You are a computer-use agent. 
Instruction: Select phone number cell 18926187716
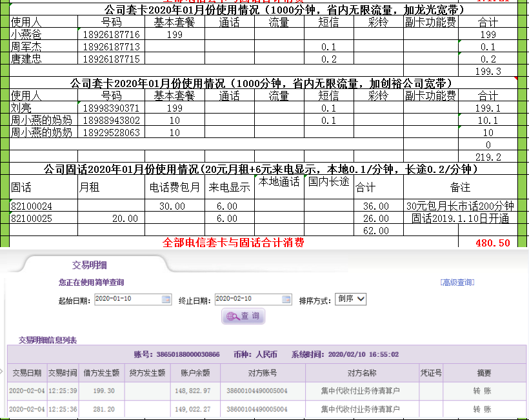pyautogui.click(x=111, y=35)
